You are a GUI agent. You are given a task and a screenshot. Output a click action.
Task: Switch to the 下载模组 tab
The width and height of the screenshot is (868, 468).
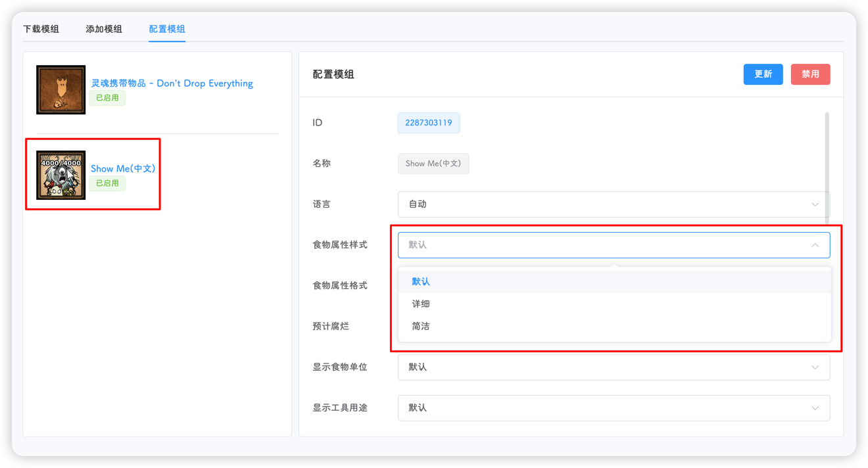pos(41,29)
